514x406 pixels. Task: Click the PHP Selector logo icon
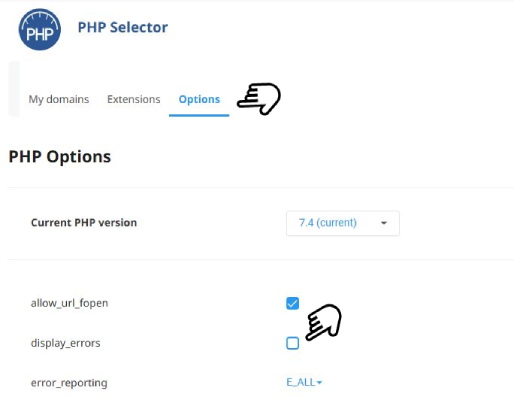[x=40, y=29]
